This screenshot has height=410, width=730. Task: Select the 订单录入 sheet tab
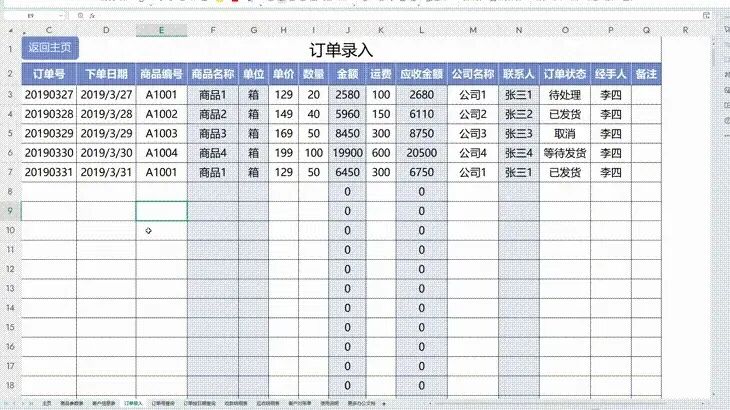click(x=132, y=402)
